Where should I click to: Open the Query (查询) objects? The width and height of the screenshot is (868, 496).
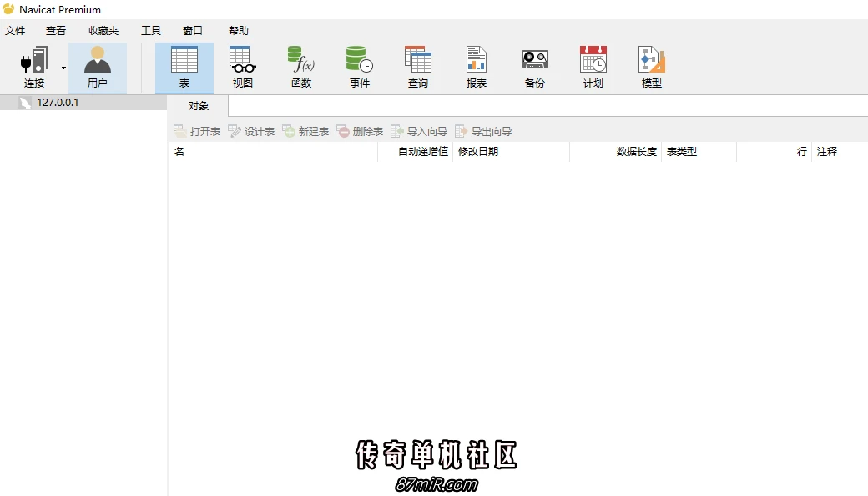pyautogui.click(x=418, y=68)
